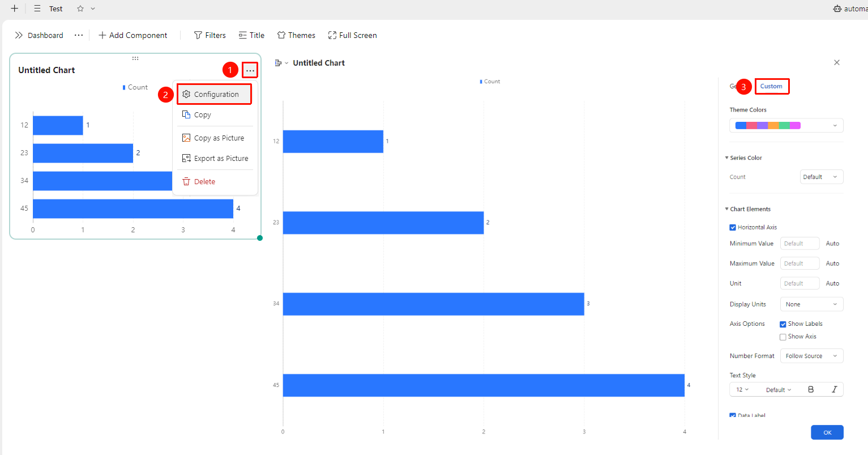868x455 pixels.
Task: Close the chart configuration panel
Action: tap(837, 62)
